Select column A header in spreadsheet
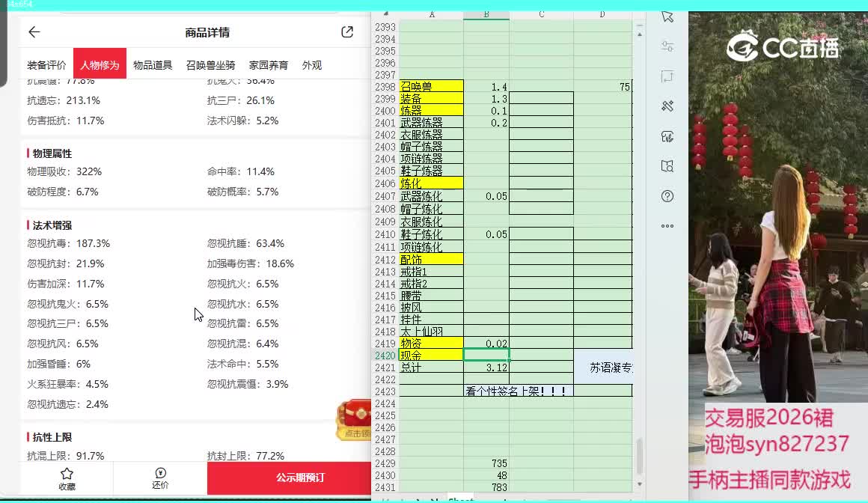The width and height of the screenshot is (868, 503). pyautogui.click(x=431, y=15)
